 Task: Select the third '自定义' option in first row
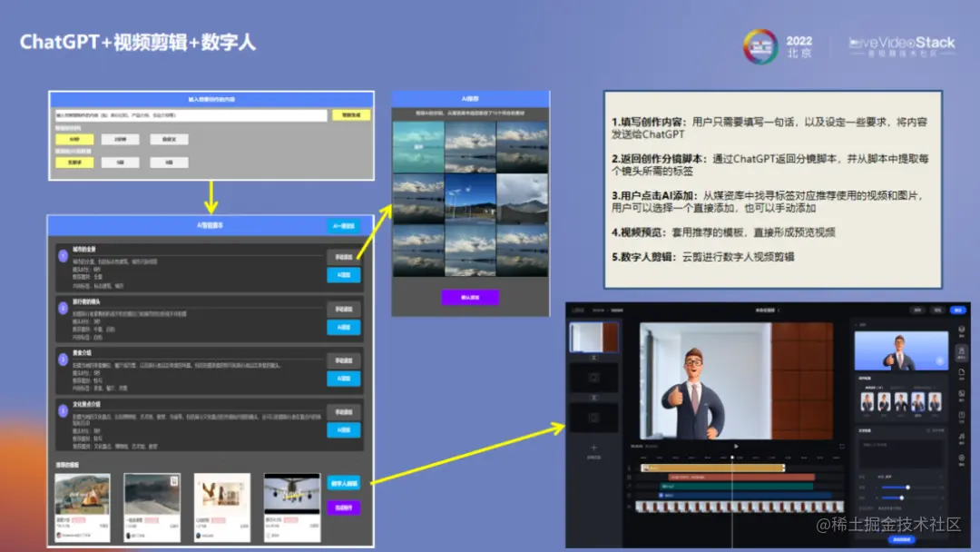coord(169,139)
